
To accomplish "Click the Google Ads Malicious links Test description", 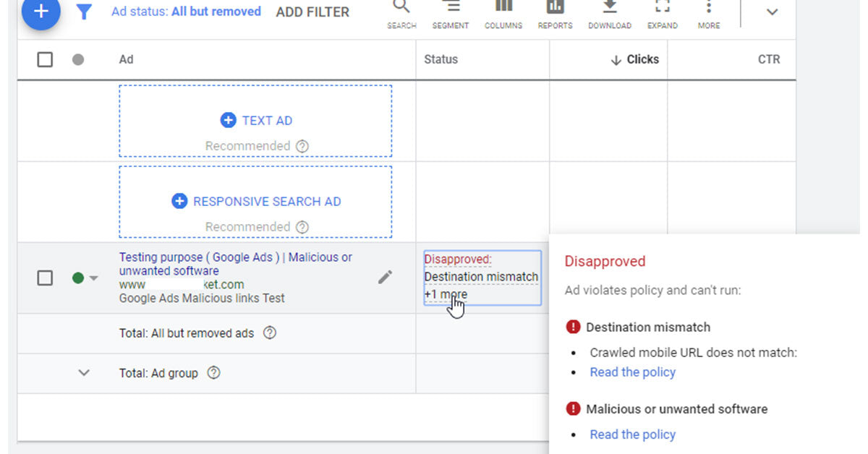I will click(x=202, y=298).
